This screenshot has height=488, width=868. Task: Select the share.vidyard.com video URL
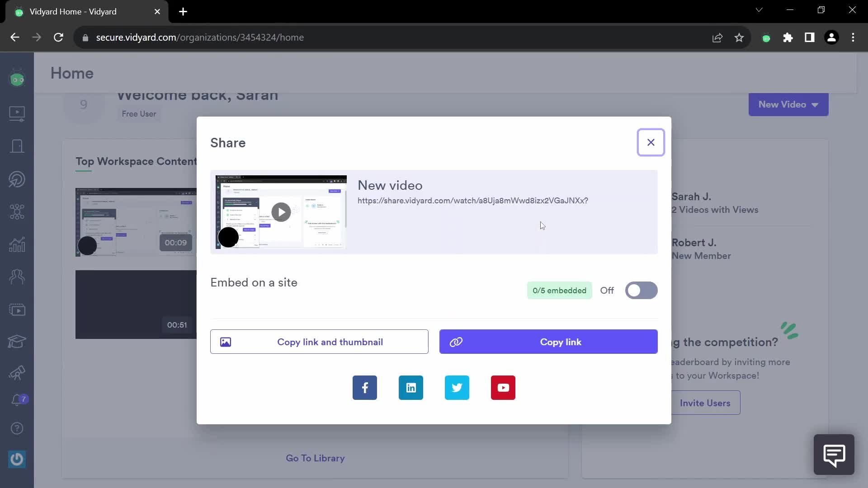tap(472, 201)
